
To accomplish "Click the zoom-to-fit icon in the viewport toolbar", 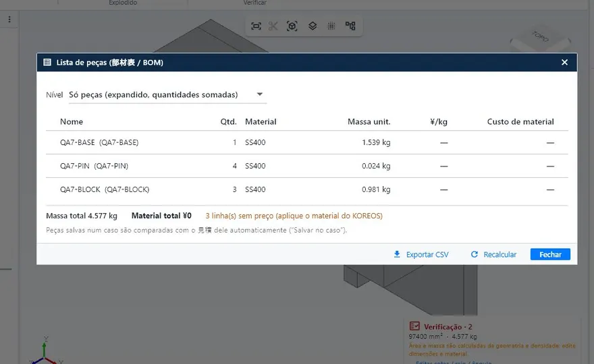I will click(x=256, y=26).
